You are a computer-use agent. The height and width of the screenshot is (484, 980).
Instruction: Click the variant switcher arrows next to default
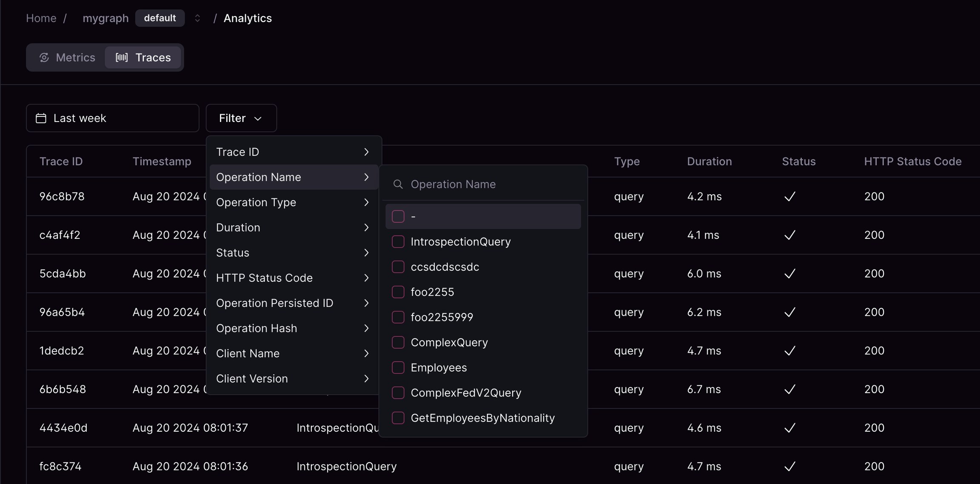197,18
